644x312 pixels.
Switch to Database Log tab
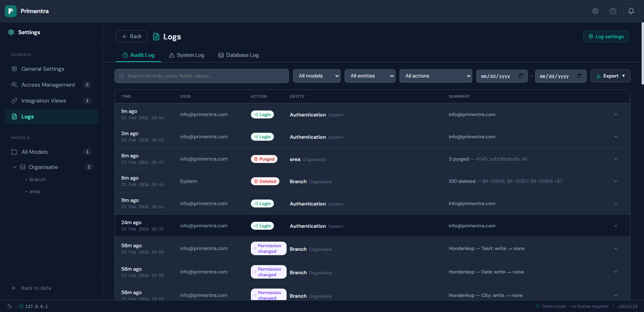pyautogui.click(x=239, y=55)
